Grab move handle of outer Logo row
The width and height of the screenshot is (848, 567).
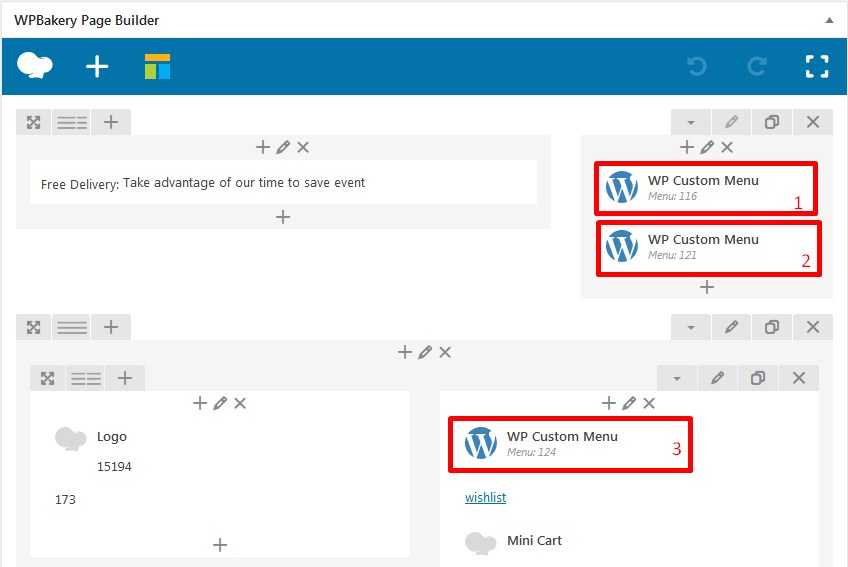point(34,327)
